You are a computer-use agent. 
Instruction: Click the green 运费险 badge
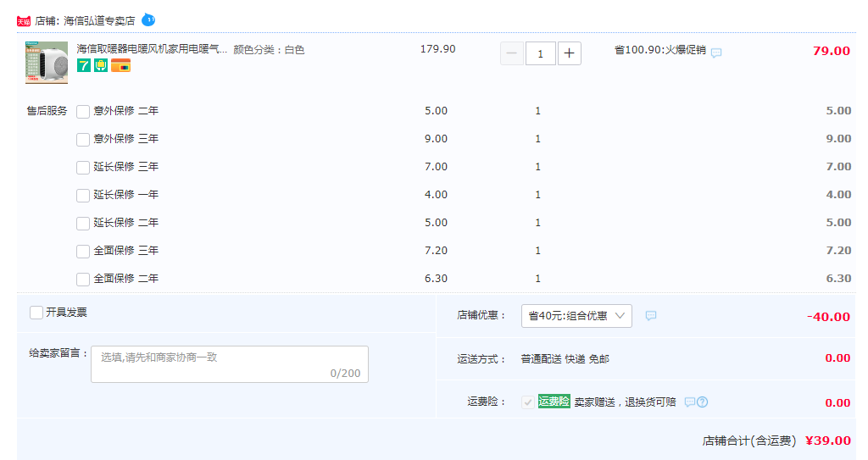(554, 402)
